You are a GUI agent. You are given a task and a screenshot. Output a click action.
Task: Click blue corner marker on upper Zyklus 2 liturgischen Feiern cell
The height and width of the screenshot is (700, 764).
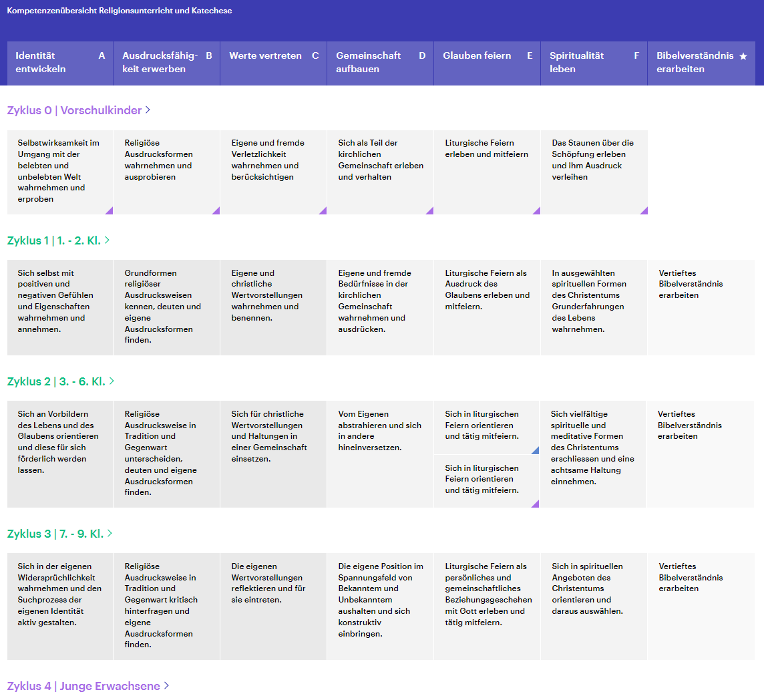point(535,451)
